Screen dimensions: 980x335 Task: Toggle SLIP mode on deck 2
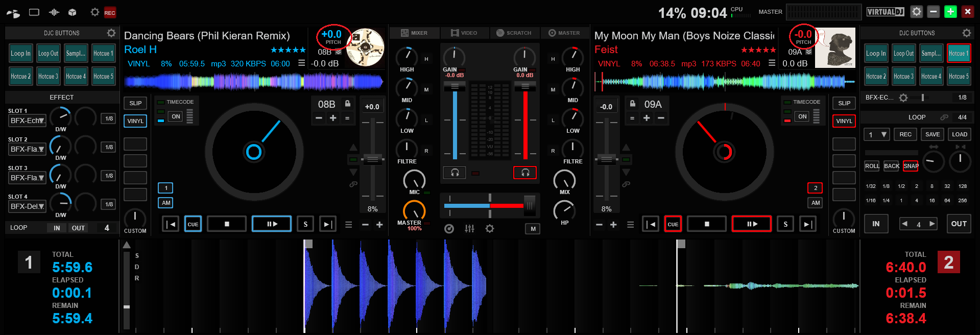pos(844,103)
